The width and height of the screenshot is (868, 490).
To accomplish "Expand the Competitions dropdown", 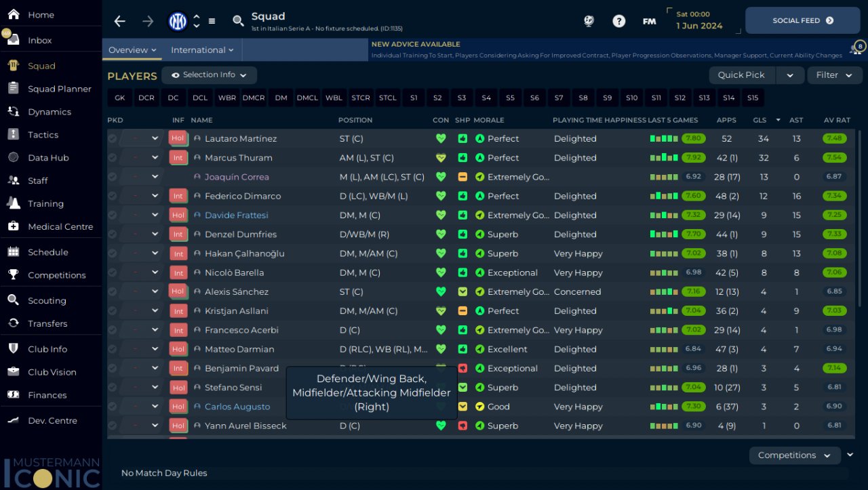I will coord(794,455).
